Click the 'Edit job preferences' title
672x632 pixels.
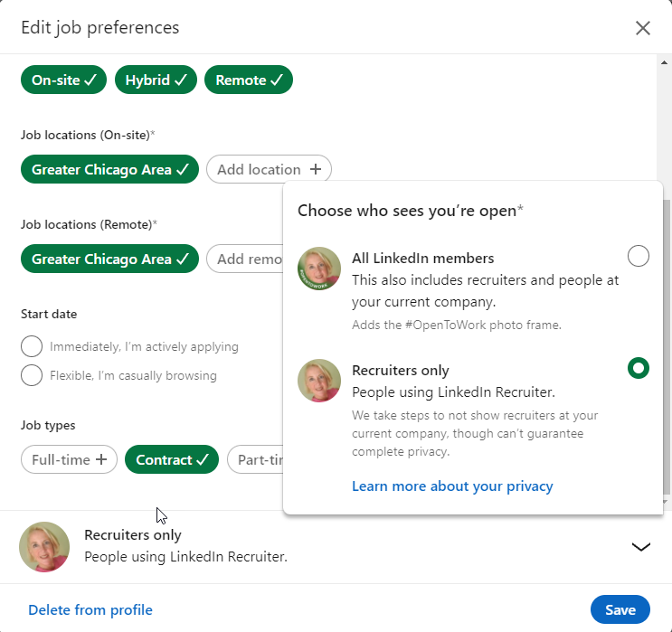click(x=99, y=27)
